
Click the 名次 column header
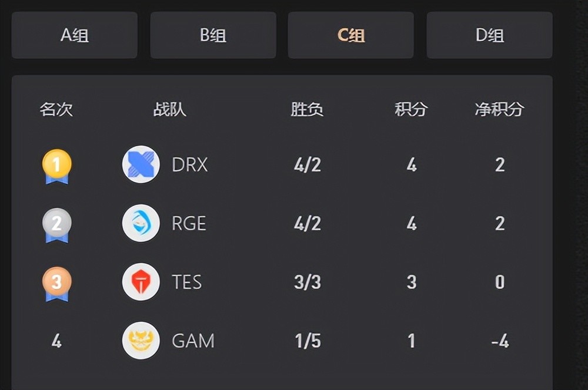pos(56,109)
